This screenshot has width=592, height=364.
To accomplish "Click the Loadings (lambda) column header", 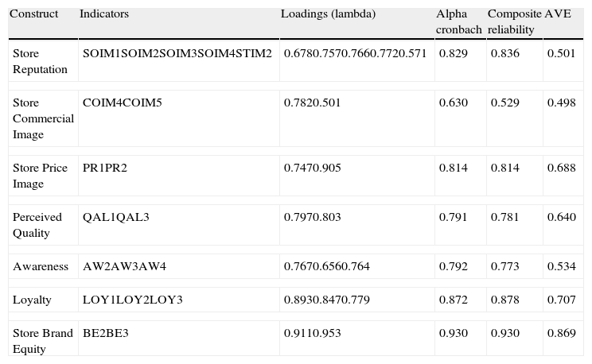I will (328, 14).
